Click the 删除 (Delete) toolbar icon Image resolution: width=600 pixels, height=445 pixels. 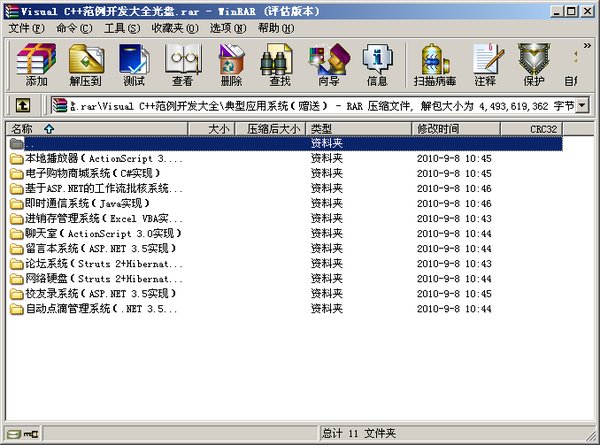231,64
